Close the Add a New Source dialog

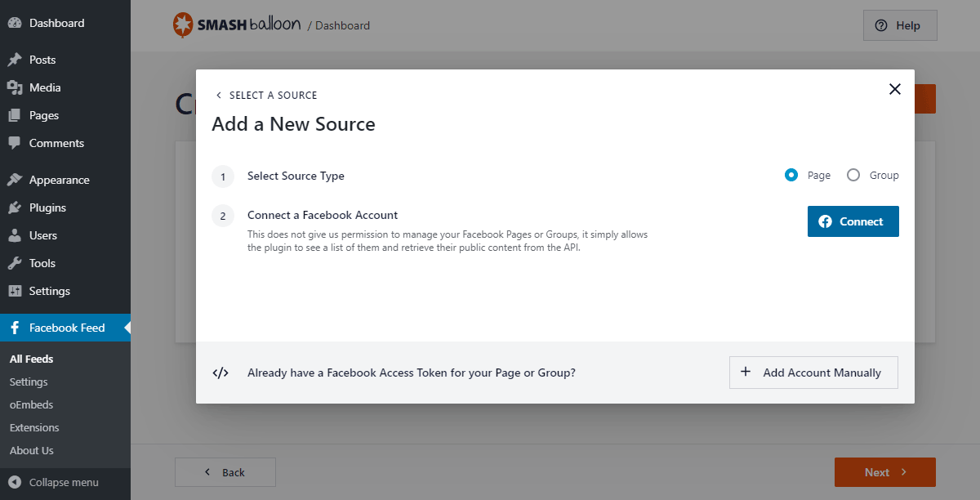click(x=895, y=89)
